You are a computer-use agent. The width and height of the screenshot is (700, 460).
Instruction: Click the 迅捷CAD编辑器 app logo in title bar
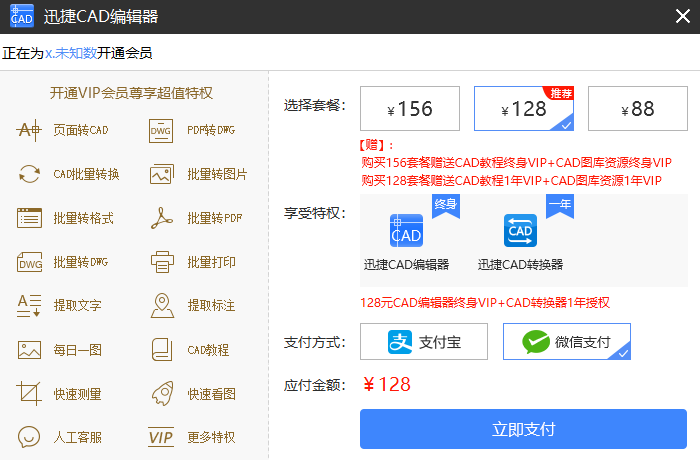pos(22,16)
